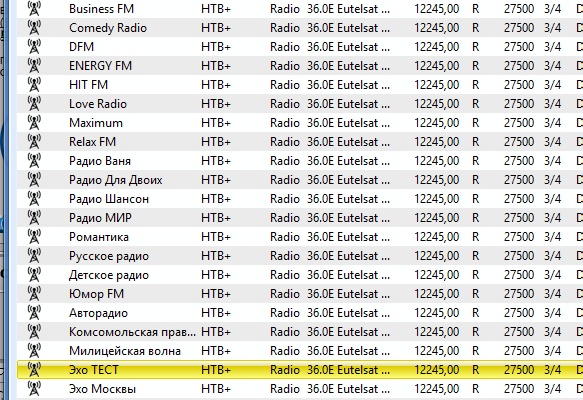
Task: Click the antenna icon beside Детское радио
Action: tap(34, 275)
